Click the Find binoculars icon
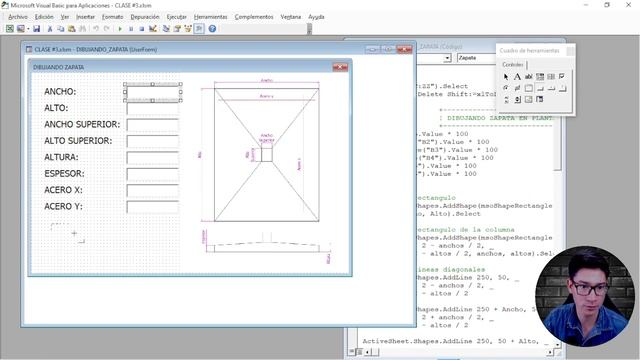Viewport: 640px width, 360px height. point(82,29)
